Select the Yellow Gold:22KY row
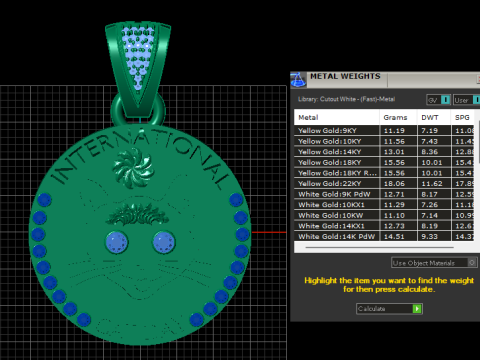Viewport: 480px width, 360px height. pyautogui.click(x=384, y=183)
